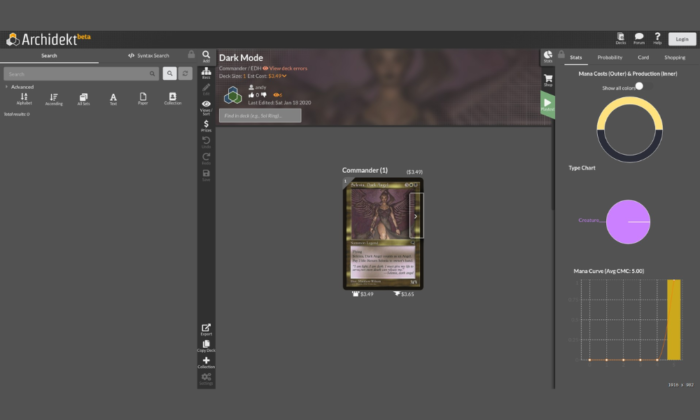Open the Stacks layout icon
This screenshot has width=700, height=420.
(206, 73)
